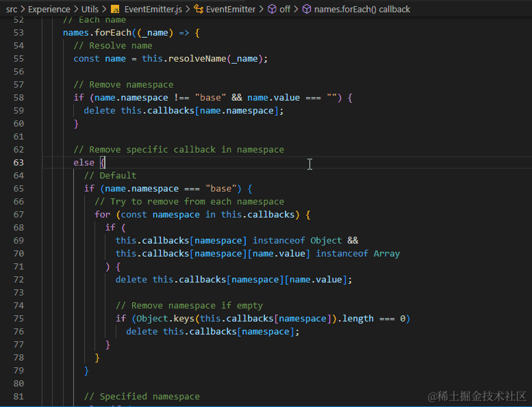Click the "for" keyword on line 67
Image resolution: width=532 pixels, height=407 pixels.
tap(103, 215)
